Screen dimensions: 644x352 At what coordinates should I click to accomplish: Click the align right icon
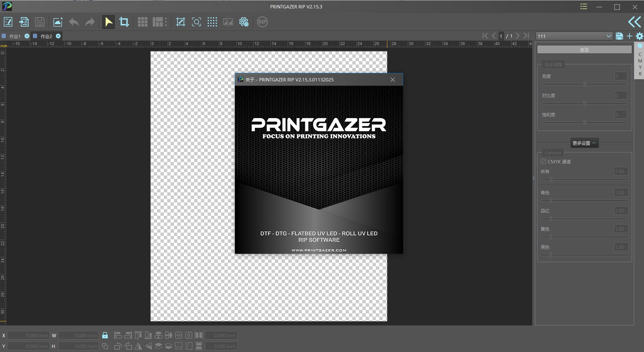pyautogui.click(x=128, y=335)
